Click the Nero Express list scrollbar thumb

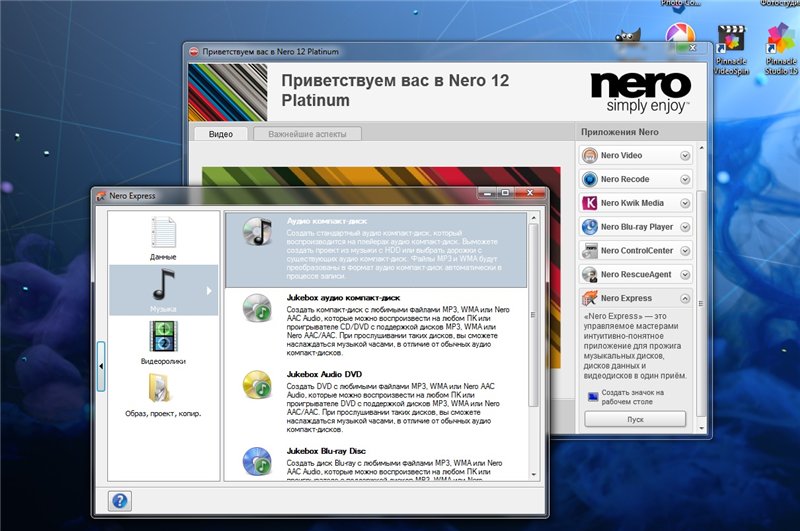(534, 315)
